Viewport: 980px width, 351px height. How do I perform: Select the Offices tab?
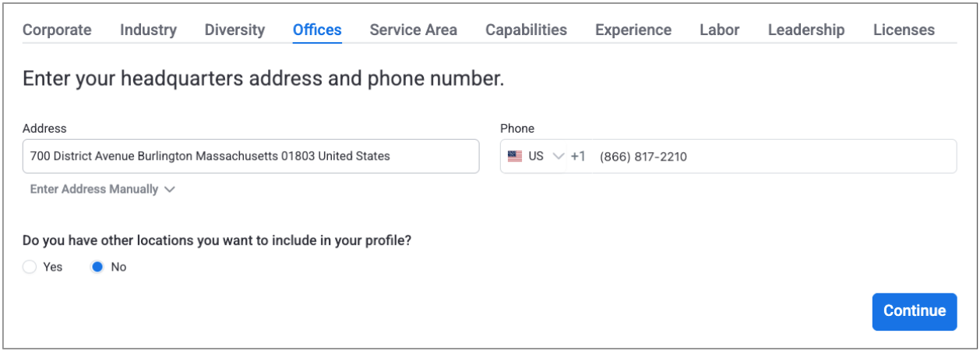pos(317,30)
